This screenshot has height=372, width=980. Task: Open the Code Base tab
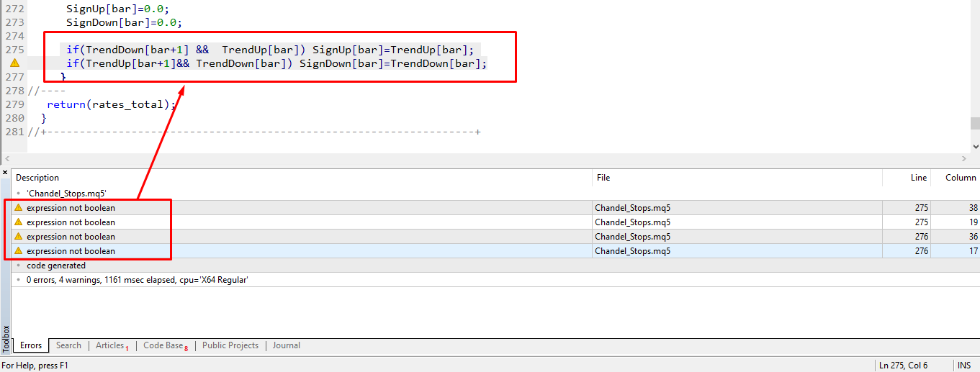(165, 345)
